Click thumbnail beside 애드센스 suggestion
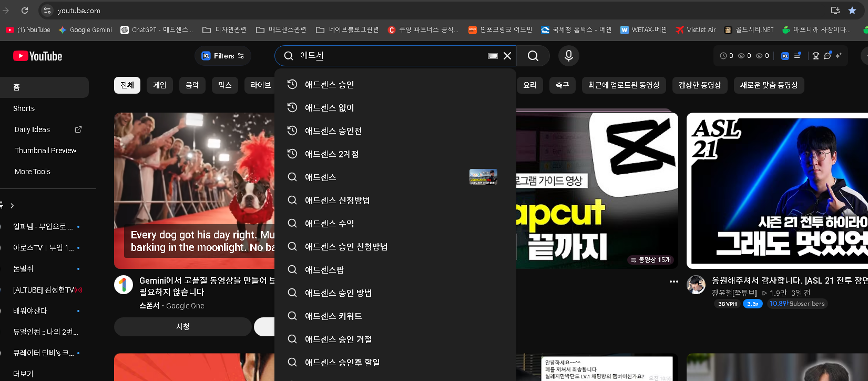 click(483, 177)
